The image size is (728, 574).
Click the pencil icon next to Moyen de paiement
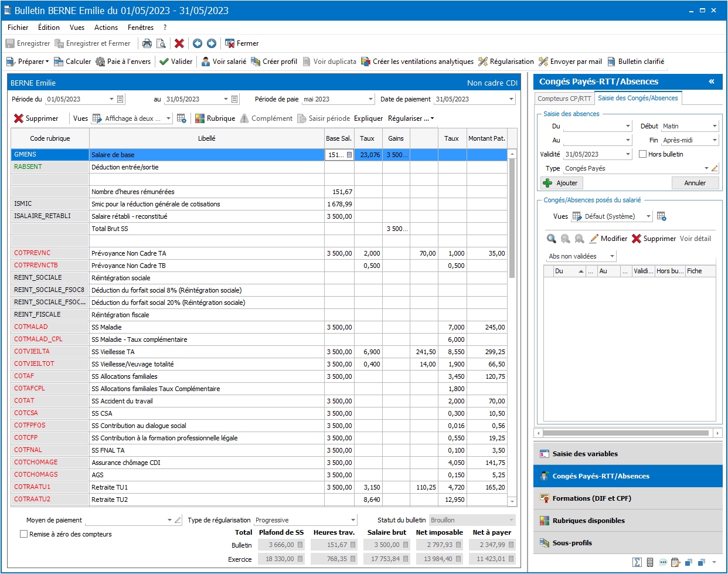pyautogui.click(x=178, y=520)
